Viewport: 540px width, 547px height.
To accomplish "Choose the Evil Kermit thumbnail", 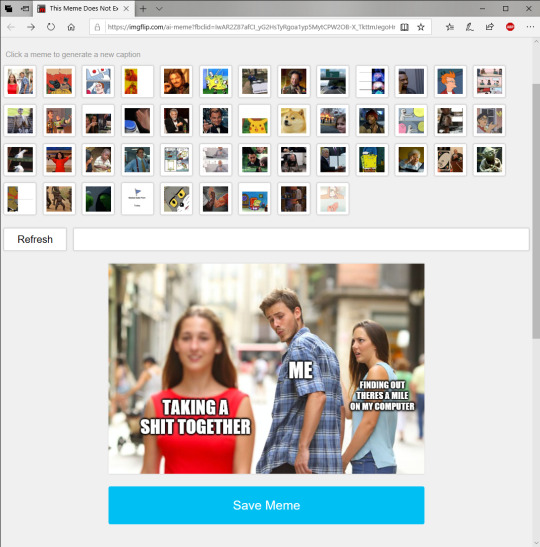I will click(98, 198).
